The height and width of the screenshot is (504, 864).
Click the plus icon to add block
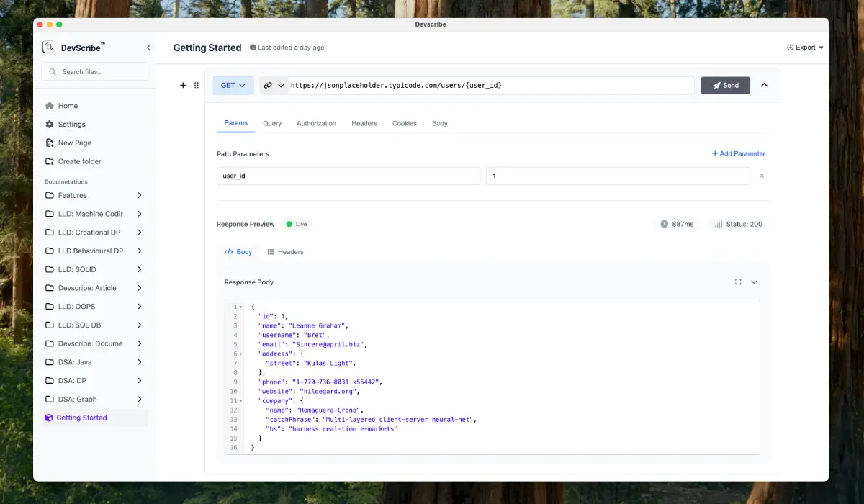(183, 85)
